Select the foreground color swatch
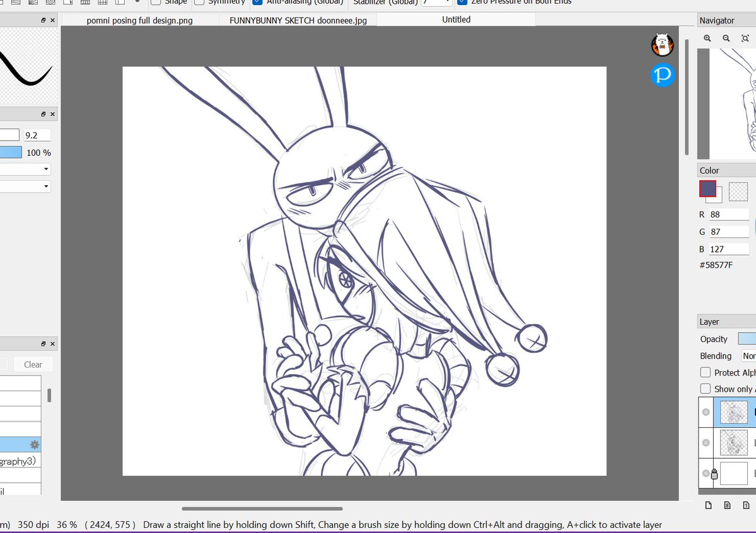 point(708,188)
